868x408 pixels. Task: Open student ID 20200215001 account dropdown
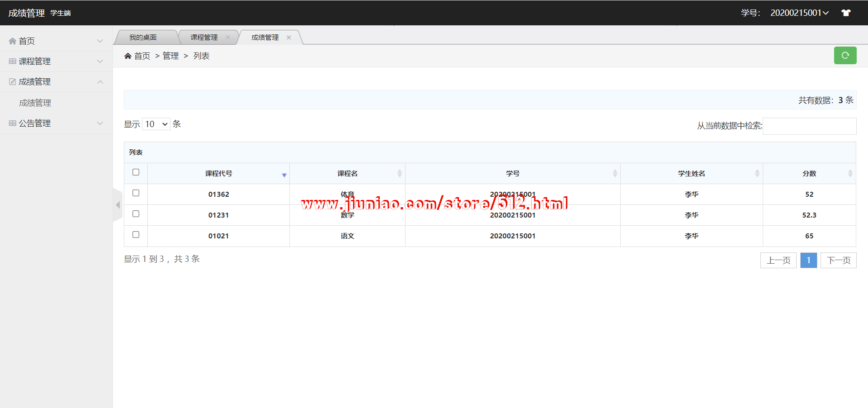point(799,13)
